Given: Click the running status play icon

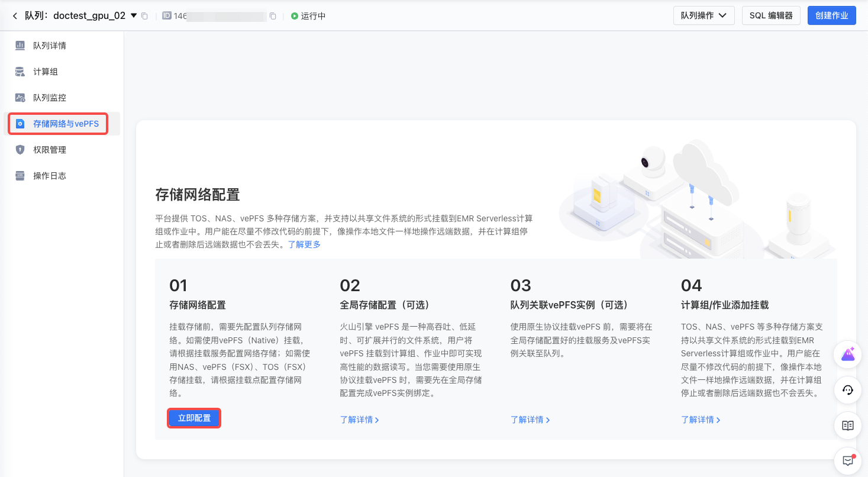Looking at the screenshot, I should tap(295, 16).
